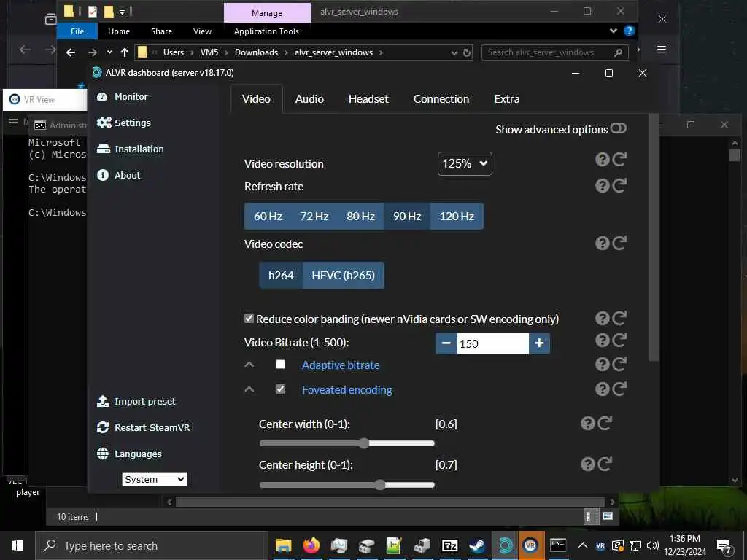Click the Center width slider
Image resolution: width=747 pixels, height=560 pixels.
347,443
